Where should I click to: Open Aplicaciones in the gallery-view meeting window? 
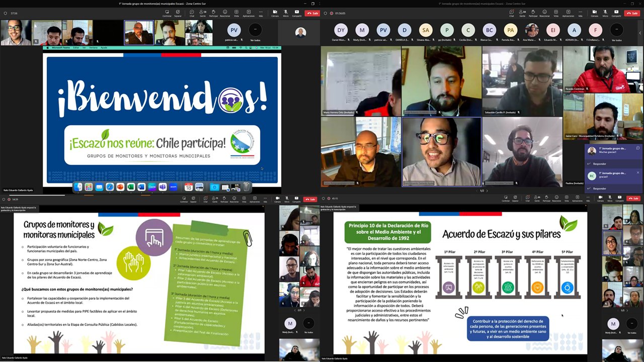568,13
